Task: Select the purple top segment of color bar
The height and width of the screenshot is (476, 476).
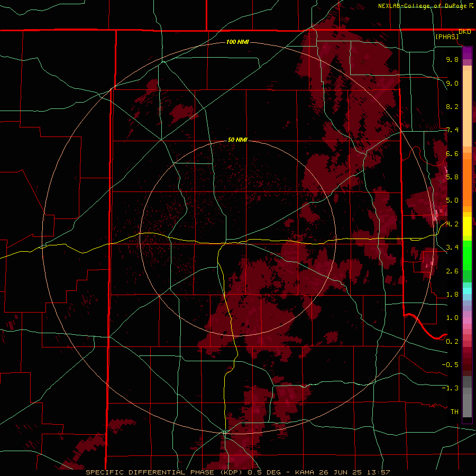Action: pyautogui.click(x=467, y=53)
